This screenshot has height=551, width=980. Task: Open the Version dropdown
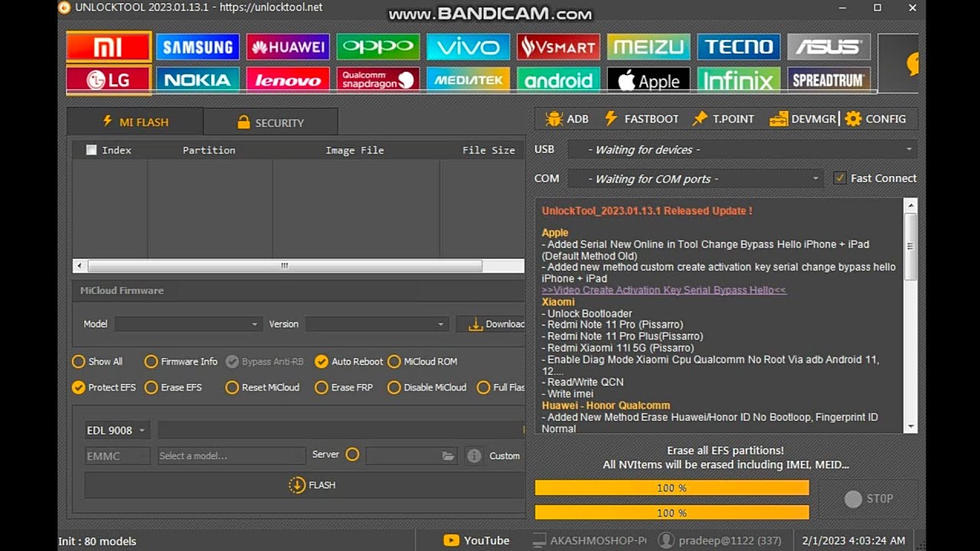377,324
